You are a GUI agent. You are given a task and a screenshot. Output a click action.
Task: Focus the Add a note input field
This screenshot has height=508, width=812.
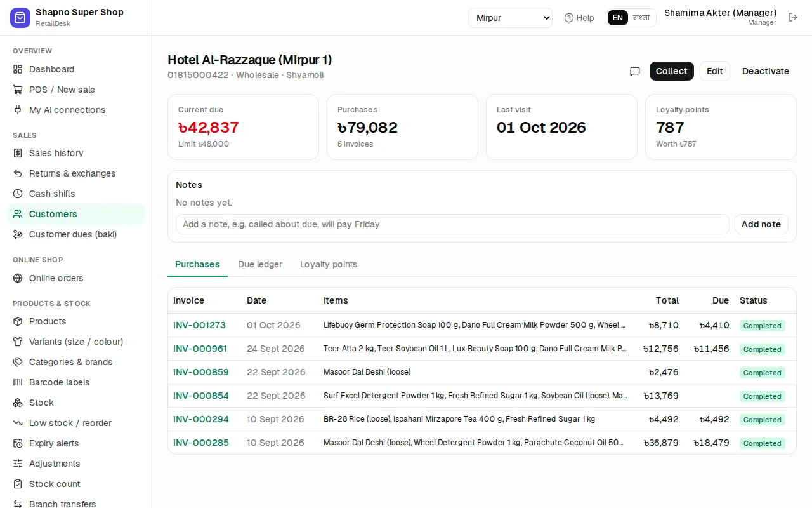(452, 224)
